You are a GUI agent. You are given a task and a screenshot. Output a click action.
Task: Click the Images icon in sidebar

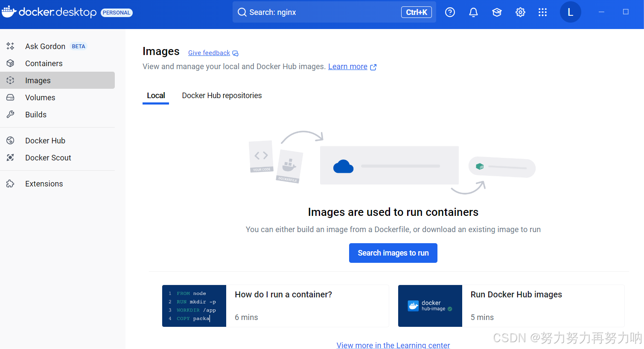10,80
